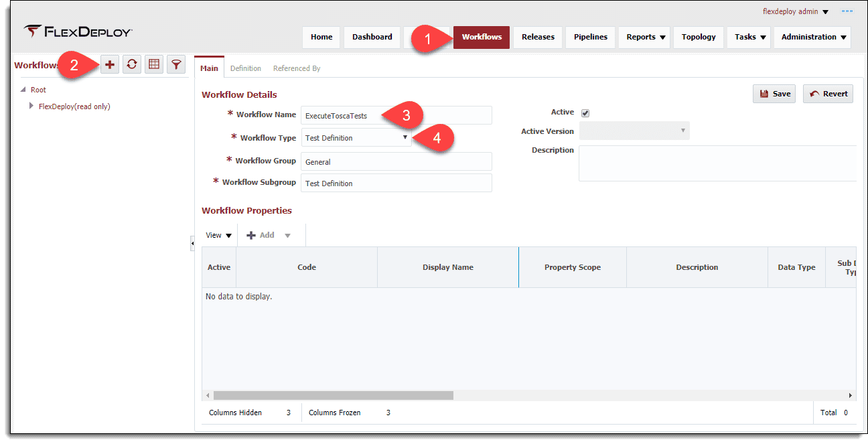Select FlexDeploy(read only) tree item
This screenshot has height=444, width=868.
tap(74, 106)
